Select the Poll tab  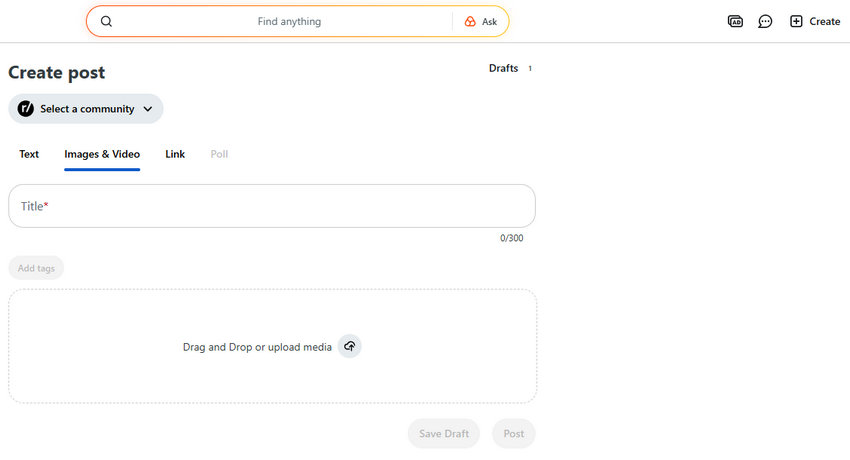pyautogui.click(x=219, y=154)
